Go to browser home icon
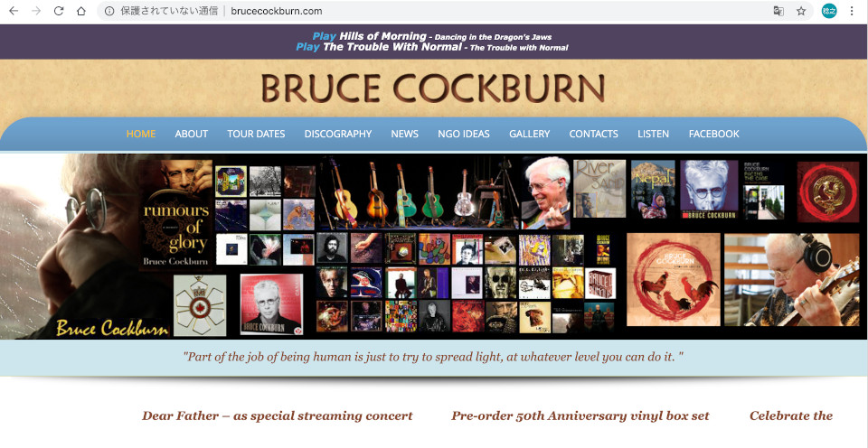The image size is (868, 448). coord(81,11)
